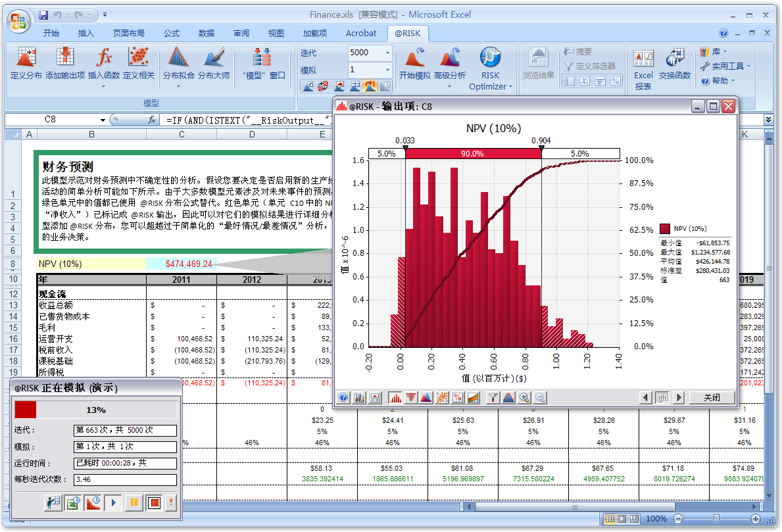Toggle Excel update option in simulation dialog
Image resolution: width=782 pixels, height=532 pixels.
pyautogui.click(x=73, y=502)
